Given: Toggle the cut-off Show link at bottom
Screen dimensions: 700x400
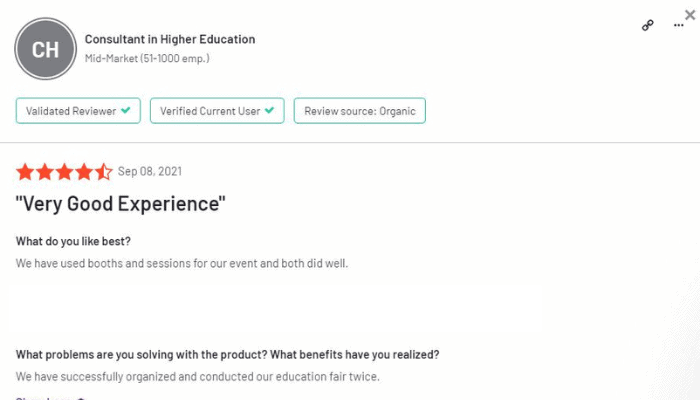Looking at the screenshot, I should (x=50, y=398).
